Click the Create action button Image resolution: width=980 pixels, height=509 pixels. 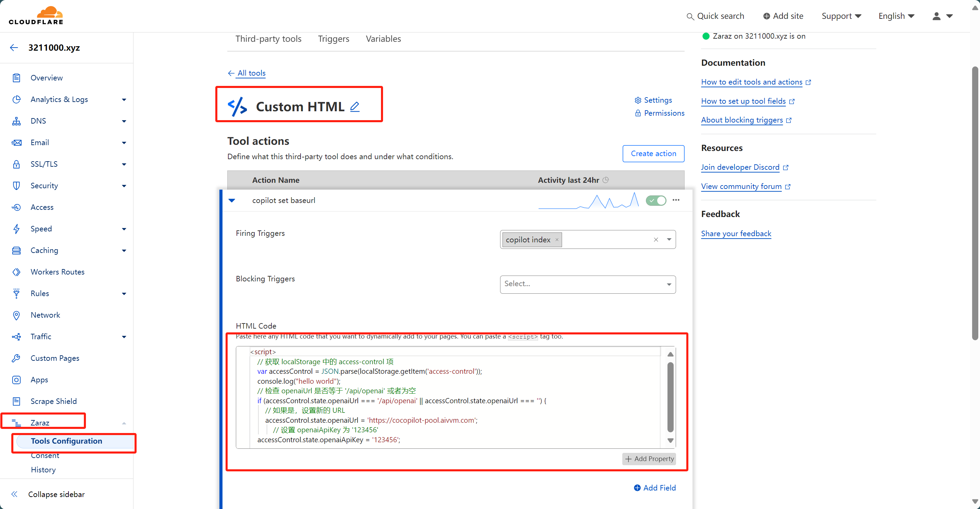coord(653,153)
